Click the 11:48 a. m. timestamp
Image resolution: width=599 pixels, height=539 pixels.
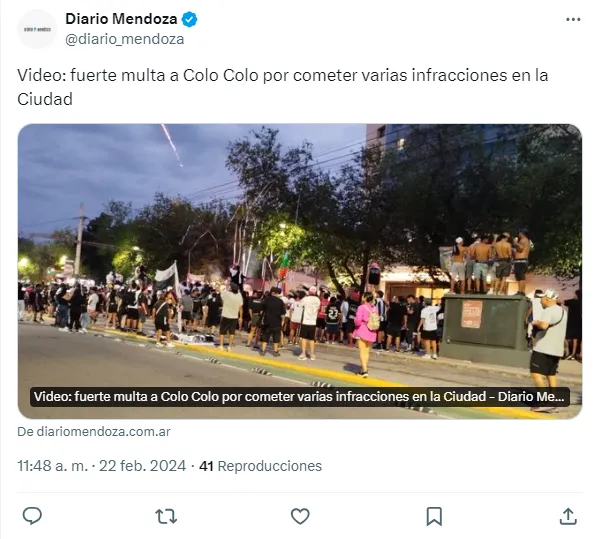point(53,466)
